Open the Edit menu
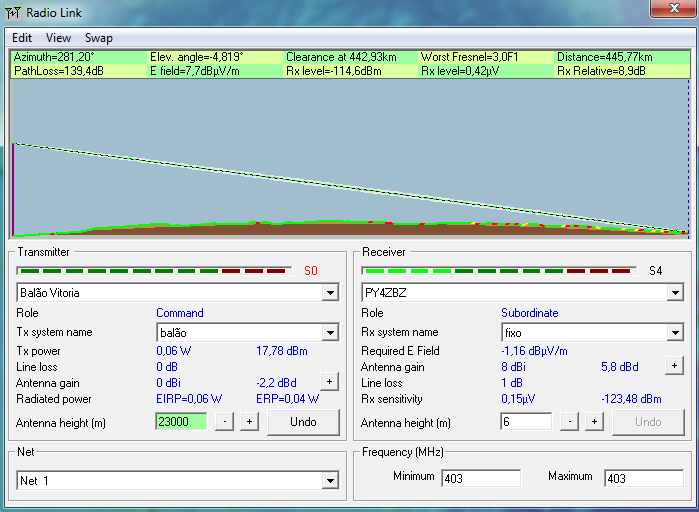This screenshot has height=512, width=699. coord(22,38)
